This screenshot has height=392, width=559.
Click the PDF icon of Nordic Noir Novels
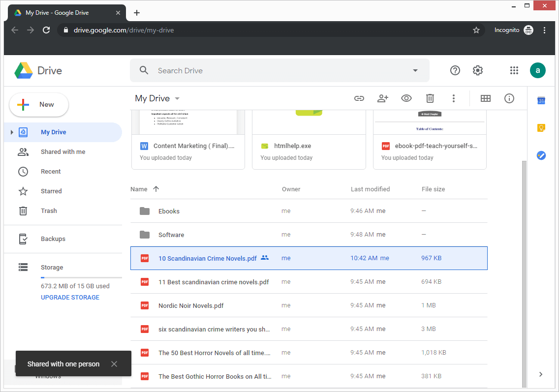click(x=144, y=305)
